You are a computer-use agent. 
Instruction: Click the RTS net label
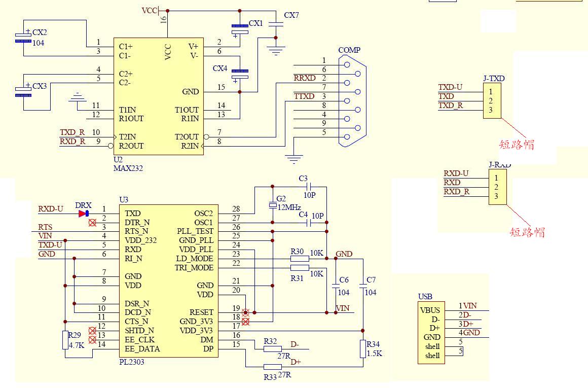coord(45,227)
